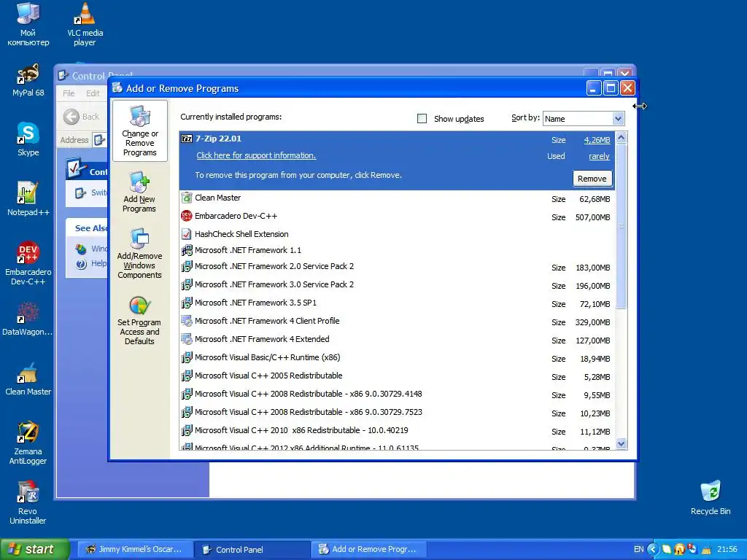Click the EN language indicator in tray
Screen dimensions: 747x560
638,550
